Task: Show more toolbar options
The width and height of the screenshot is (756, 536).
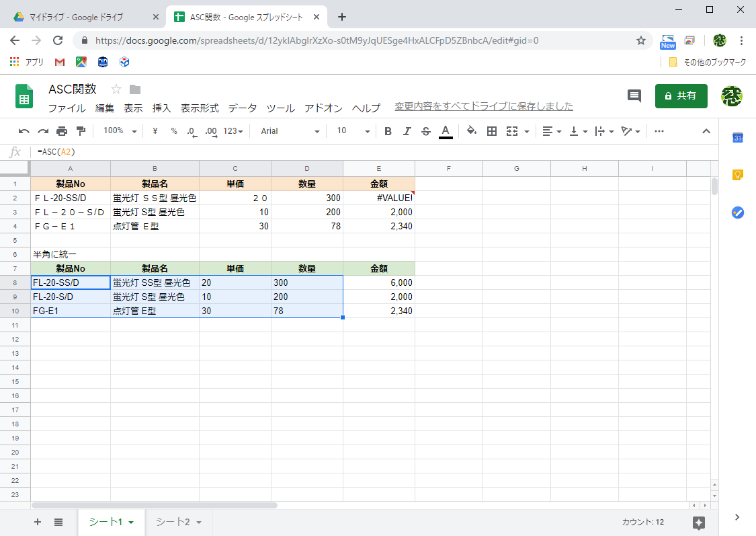Action: click(x=659, y=131)
